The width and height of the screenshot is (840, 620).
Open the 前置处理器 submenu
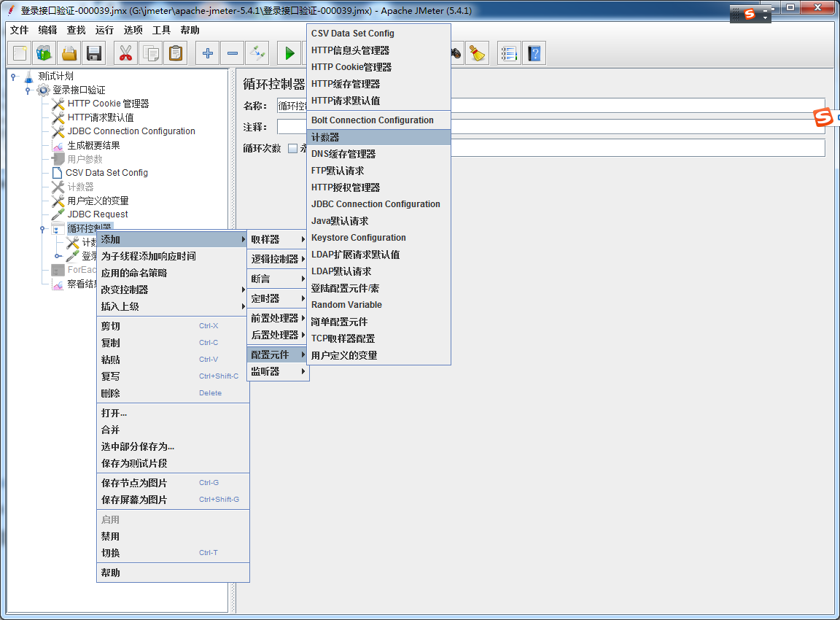pos(278,318)
